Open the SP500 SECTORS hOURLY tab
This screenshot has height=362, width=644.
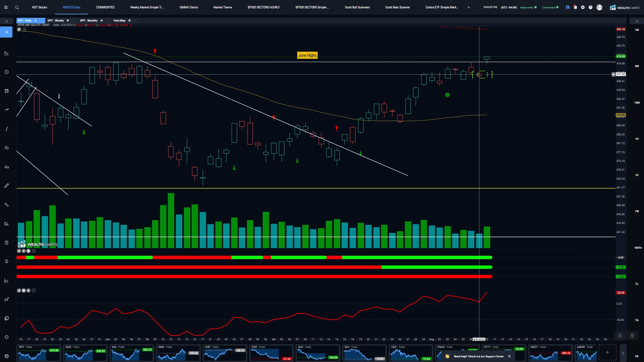coord(264,7)
